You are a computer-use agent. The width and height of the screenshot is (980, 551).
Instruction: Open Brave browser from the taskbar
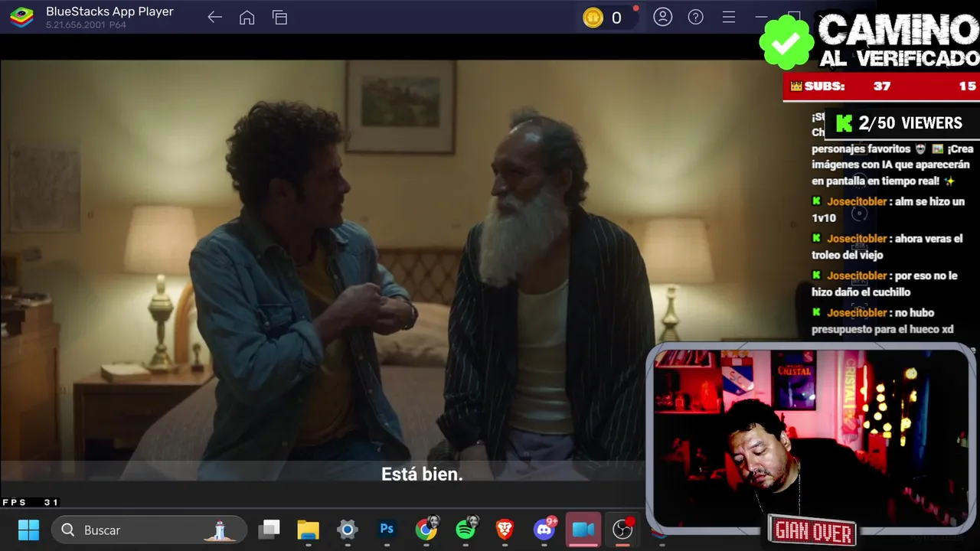coord(505,530)
